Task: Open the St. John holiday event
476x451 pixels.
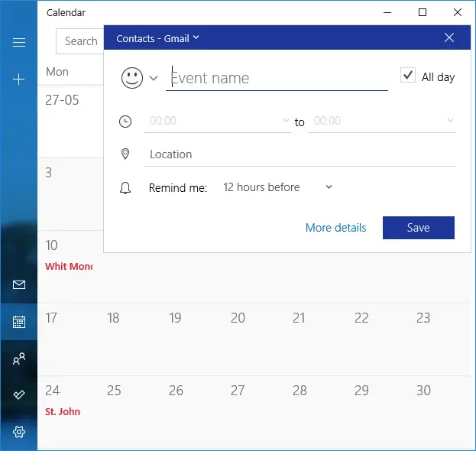Action: pos(63,412)
